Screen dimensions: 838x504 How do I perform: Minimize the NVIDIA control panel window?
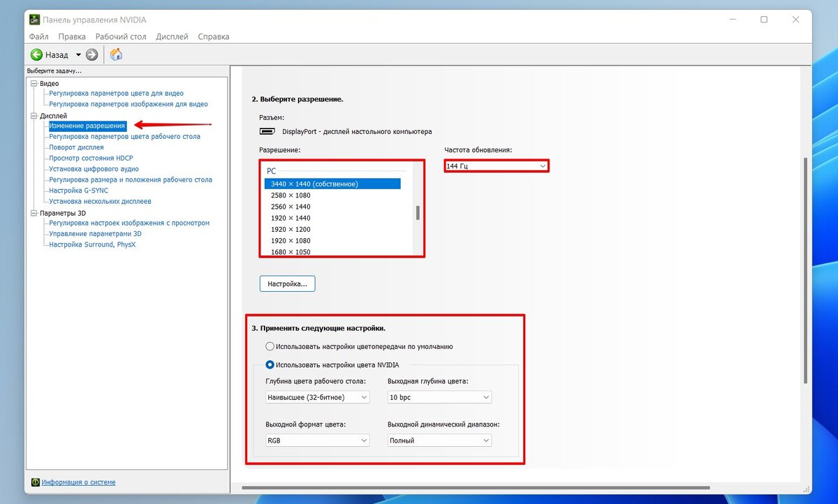731,20
